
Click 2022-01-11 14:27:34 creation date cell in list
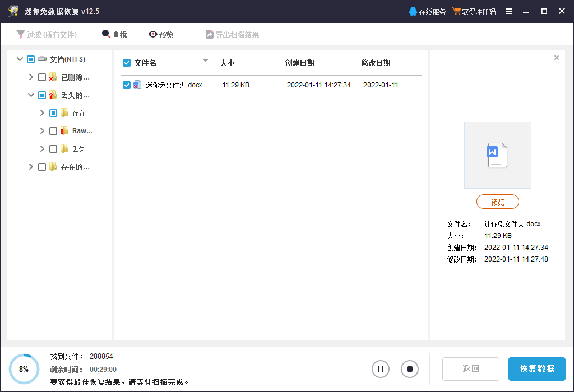click(x=319, y=85)
